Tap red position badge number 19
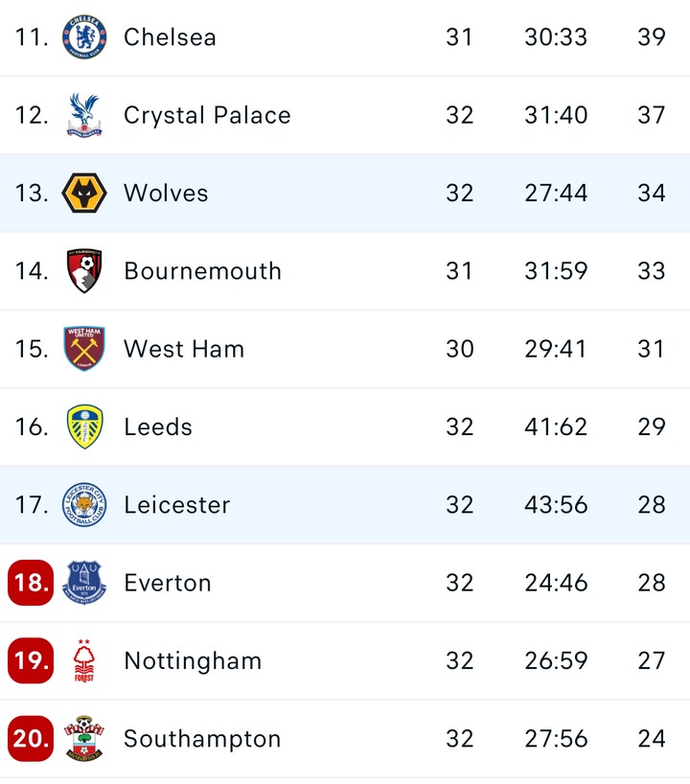This screenshot has height=784, width=690. pos(31,660)
